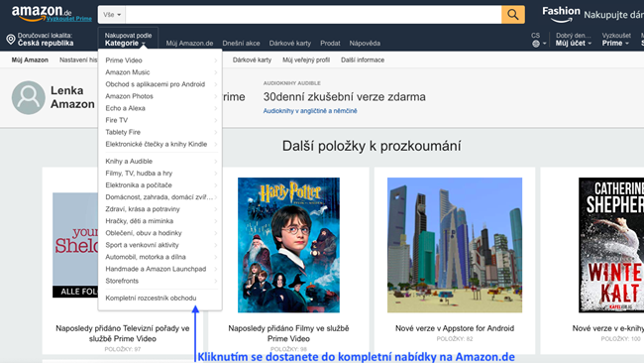
Task: Open the Catherine Shepherd book cover
Action: pos(611,245)
